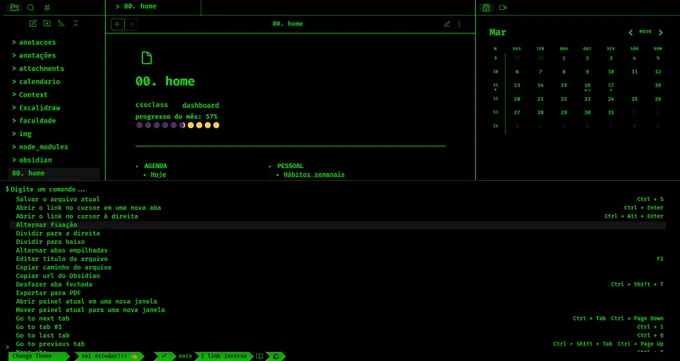Click the HOJE button in calendar
Screen dimensions: 680x361
(645, 32)
